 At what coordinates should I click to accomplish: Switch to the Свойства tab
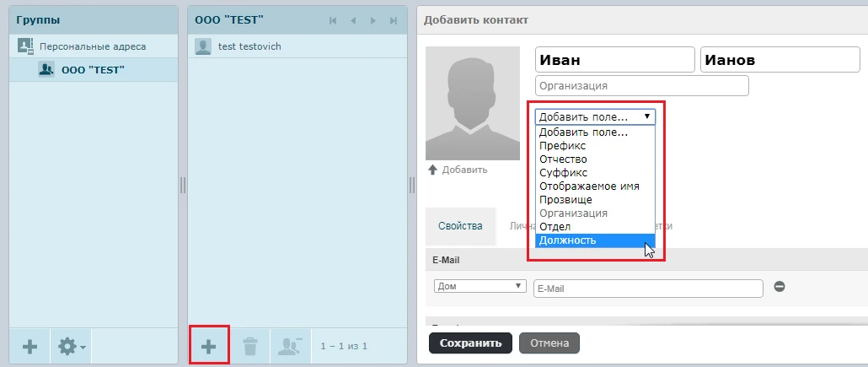point(460,227)
